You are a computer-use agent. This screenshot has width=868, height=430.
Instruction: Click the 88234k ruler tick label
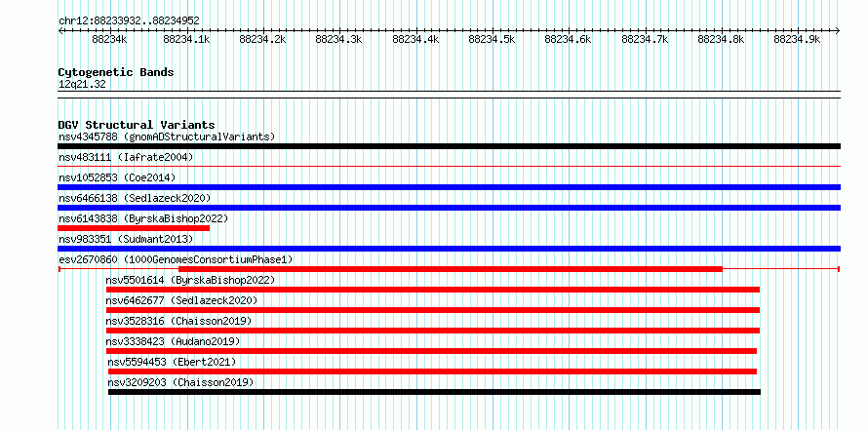[x=109, y=39]
